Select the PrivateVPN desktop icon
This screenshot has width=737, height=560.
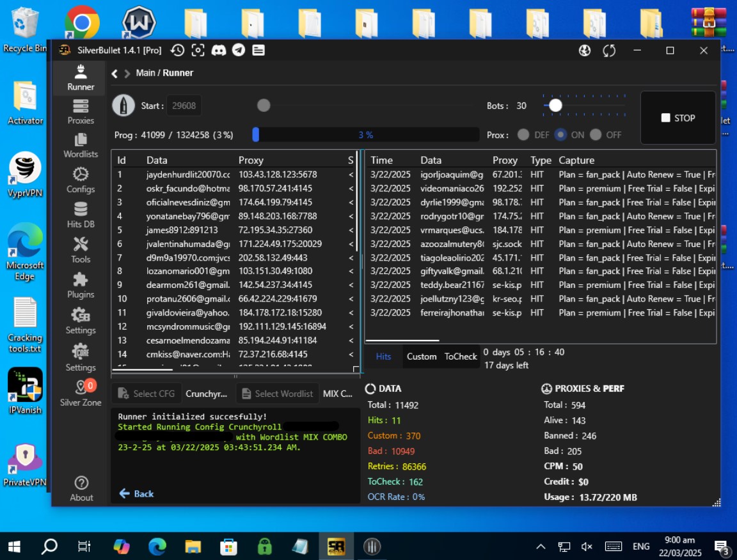coord(25,465)
